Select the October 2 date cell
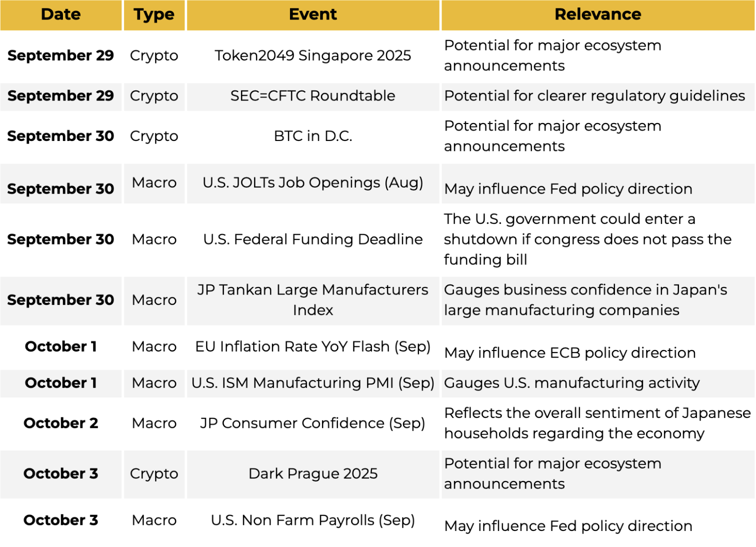Screen dimensions: 756x547 click(x=60, y=423)
